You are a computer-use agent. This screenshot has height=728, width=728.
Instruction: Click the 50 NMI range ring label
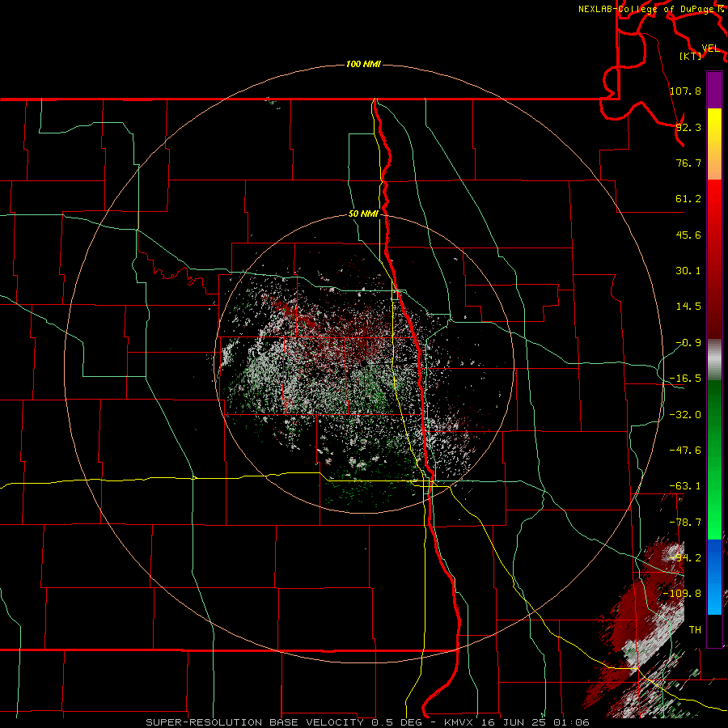coord(363,214)
